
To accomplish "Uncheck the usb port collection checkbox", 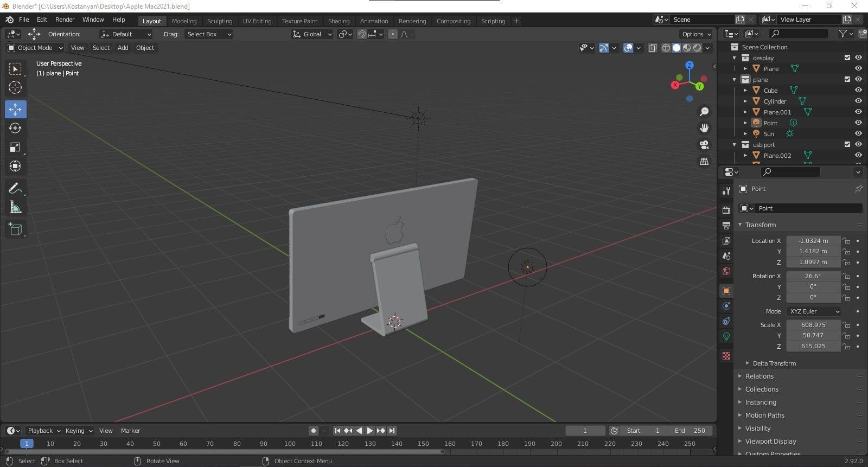I will pos(847,144).
